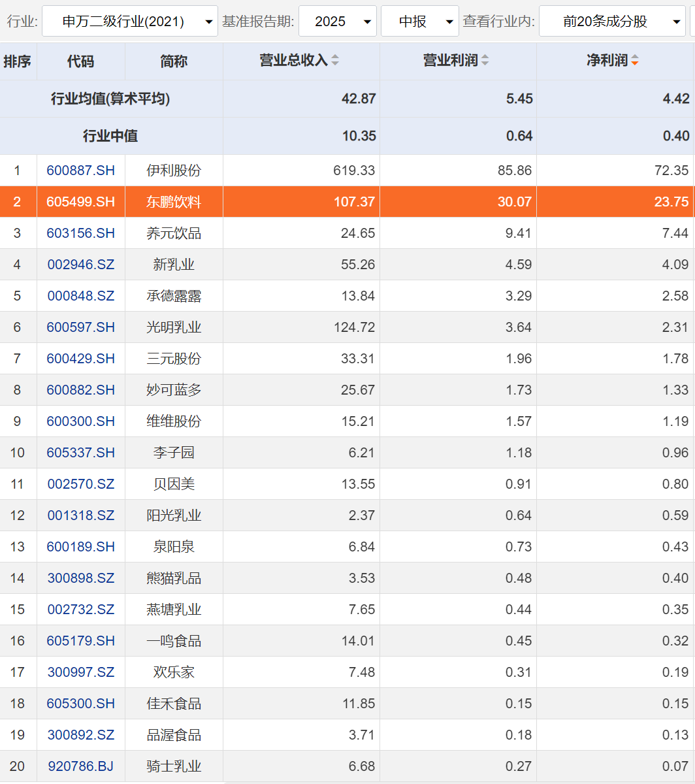
Task: Open stock code 001318.SZ link
Action: [81, 515]
